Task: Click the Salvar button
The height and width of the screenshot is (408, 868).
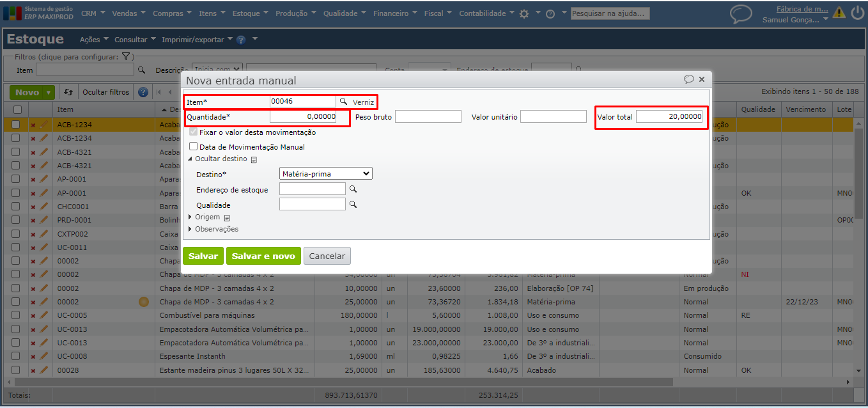Action: pyautogui.click(x=203, y=256)
